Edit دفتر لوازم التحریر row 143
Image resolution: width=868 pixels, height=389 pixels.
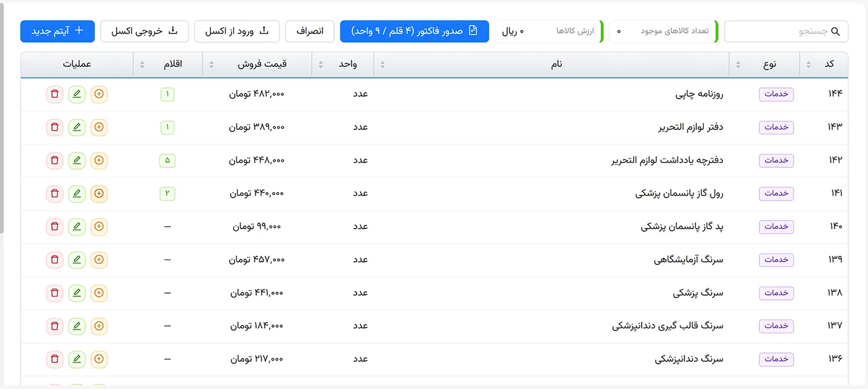tap(77, 128)
